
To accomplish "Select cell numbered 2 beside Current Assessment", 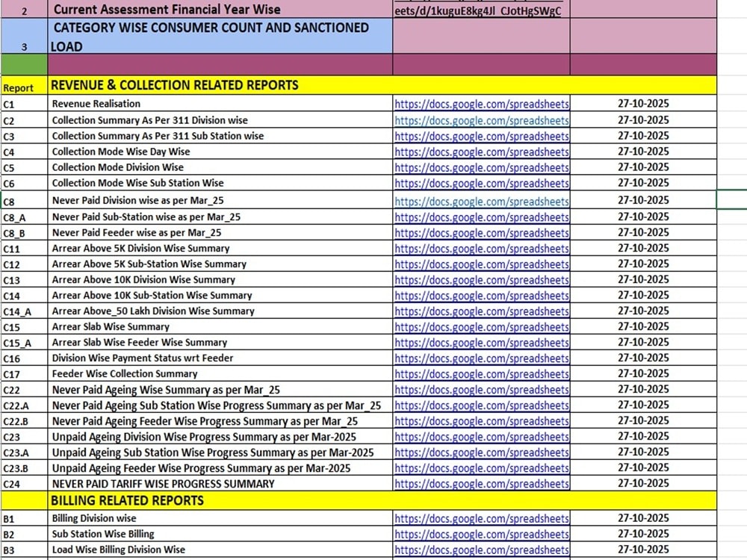I will click(24, 9).
